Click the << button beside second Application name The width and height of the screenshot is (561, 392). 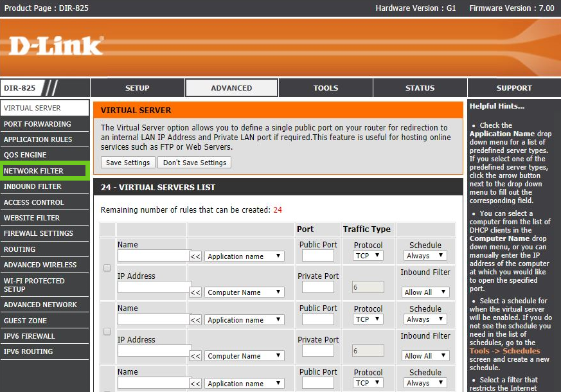(196, 320)
